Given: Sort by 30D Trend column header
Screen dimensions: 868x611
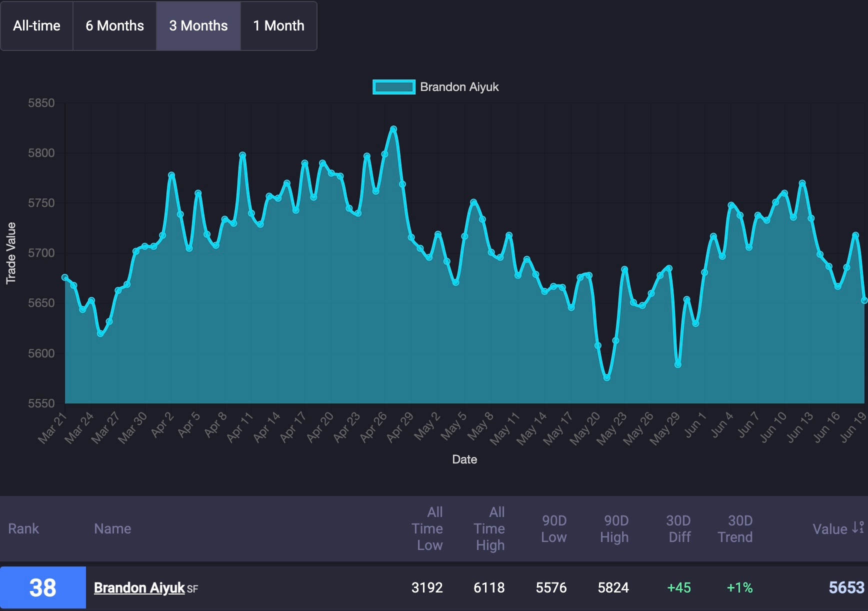Looking at the screenshot, I should click(x=735, y=528).
